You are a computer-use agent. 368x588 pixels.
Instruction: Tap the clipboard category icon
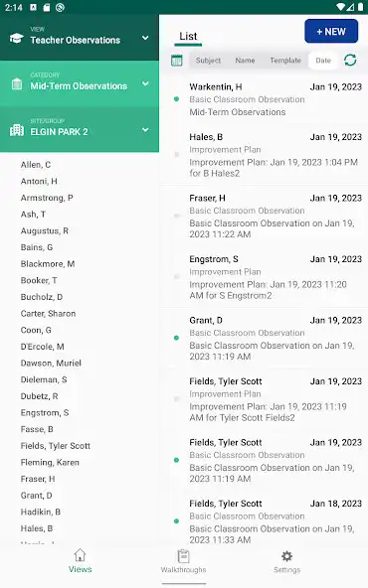[17, 84]
